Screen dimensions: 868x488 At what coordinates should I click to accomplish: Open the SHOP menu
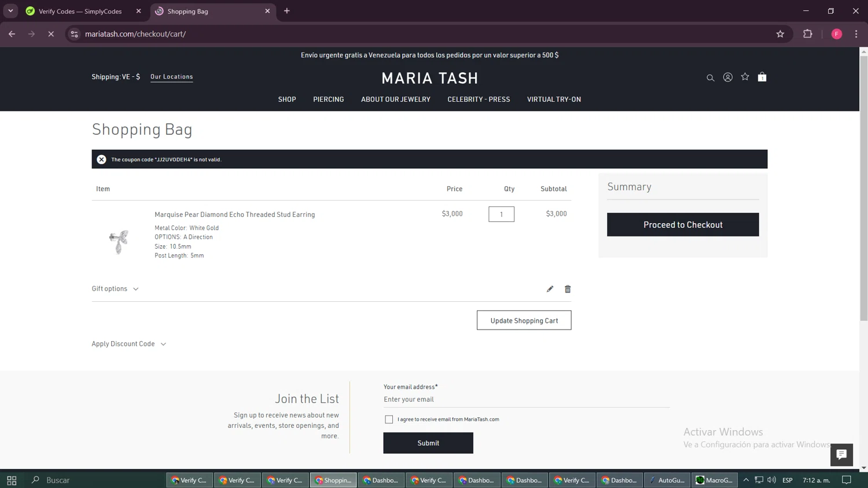tap(287, 99)
